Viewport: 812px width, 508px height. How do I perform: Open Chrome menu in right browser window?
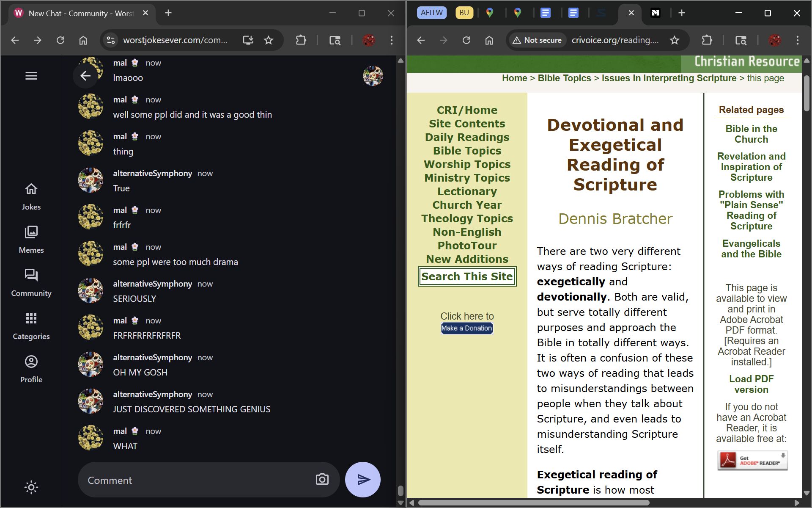point(798,40)
